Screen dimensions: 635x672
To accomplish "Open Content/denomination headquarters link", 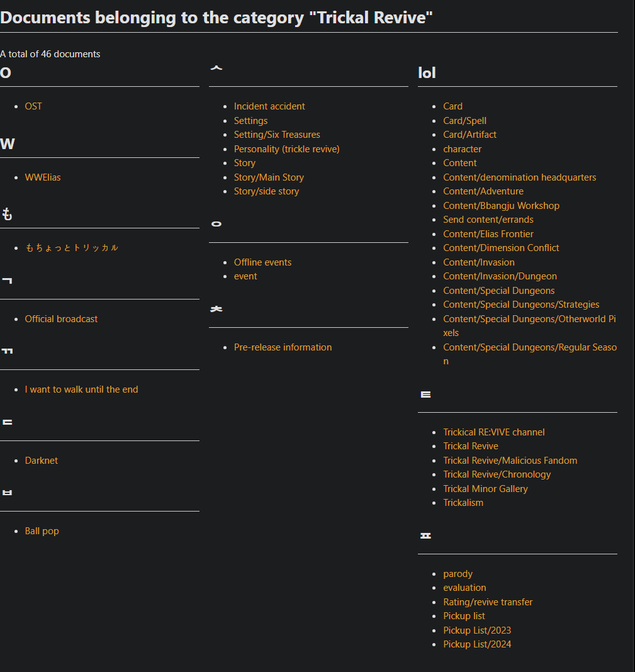I will 520,177.
